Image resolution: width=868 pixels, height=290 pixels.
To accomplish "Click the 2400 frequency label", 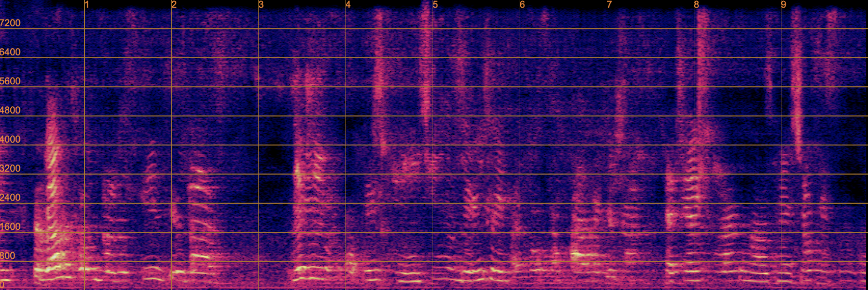I will 10,198.
